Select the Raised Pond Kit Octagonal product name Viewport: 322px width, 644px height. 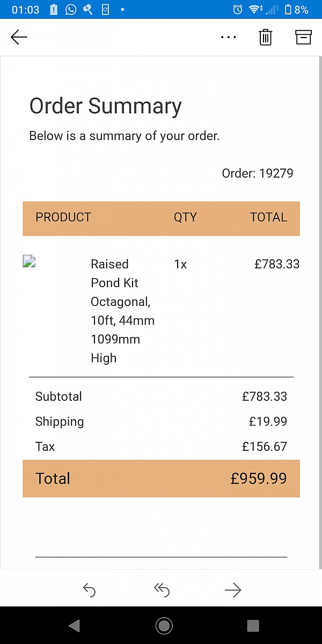coord(122,311)
